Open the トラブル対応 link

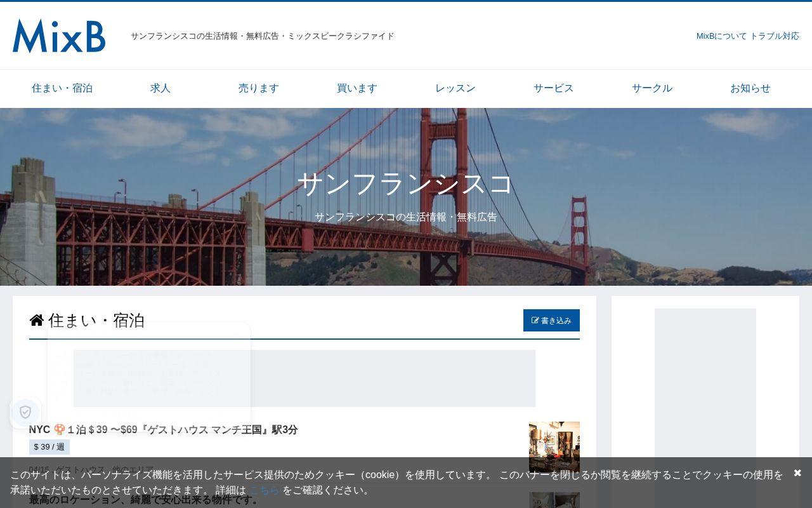click(775, 36)
